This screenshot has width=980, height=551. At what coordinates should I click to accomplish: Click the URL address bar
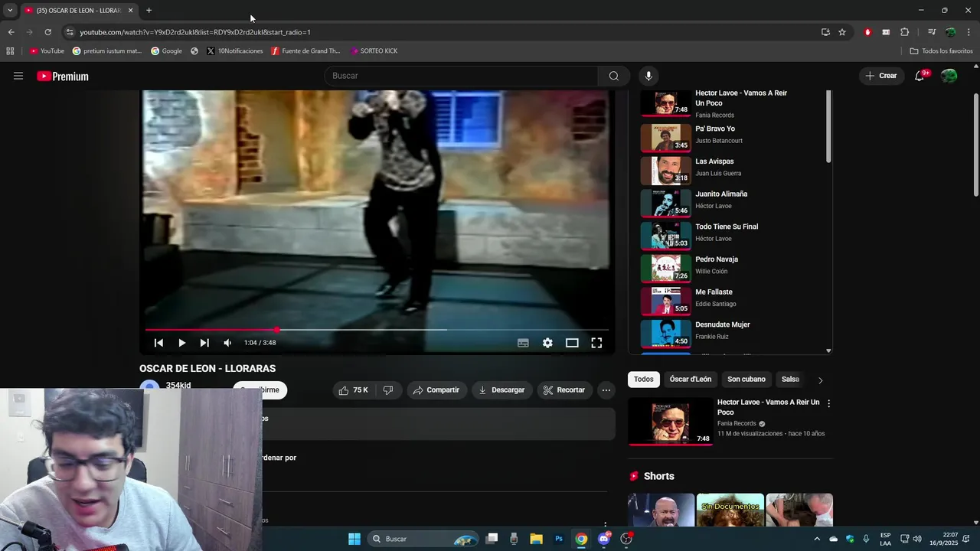444,32
